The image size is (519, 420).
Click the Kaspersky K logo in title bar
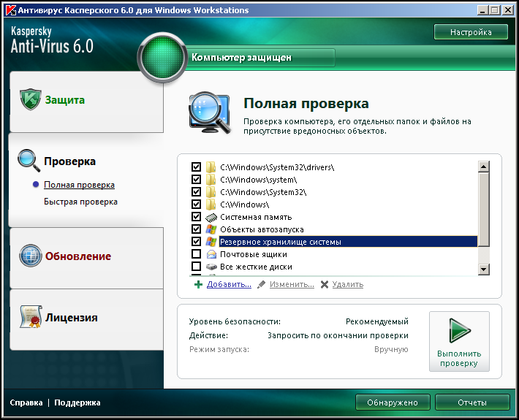pyautogui.click(x=11, y=10)
